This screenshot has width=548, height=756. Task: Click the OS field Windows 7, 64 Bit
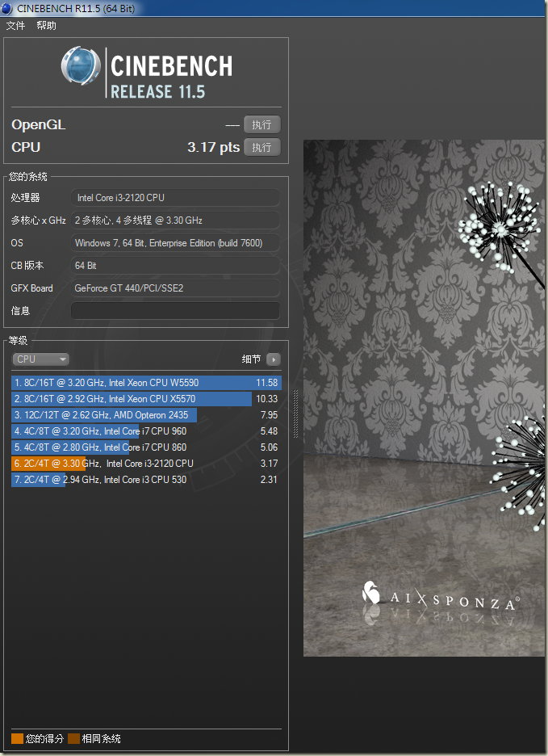[x=175, y=243]
